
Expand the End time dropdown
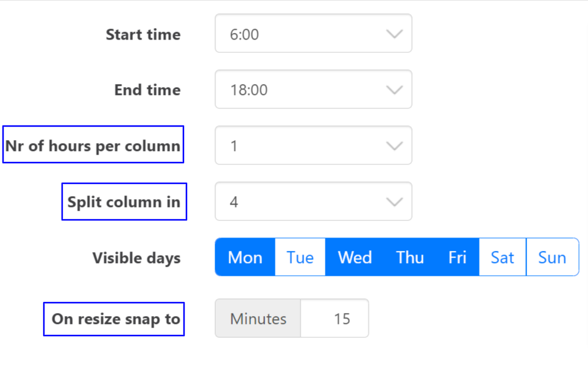tap(313, 90)
